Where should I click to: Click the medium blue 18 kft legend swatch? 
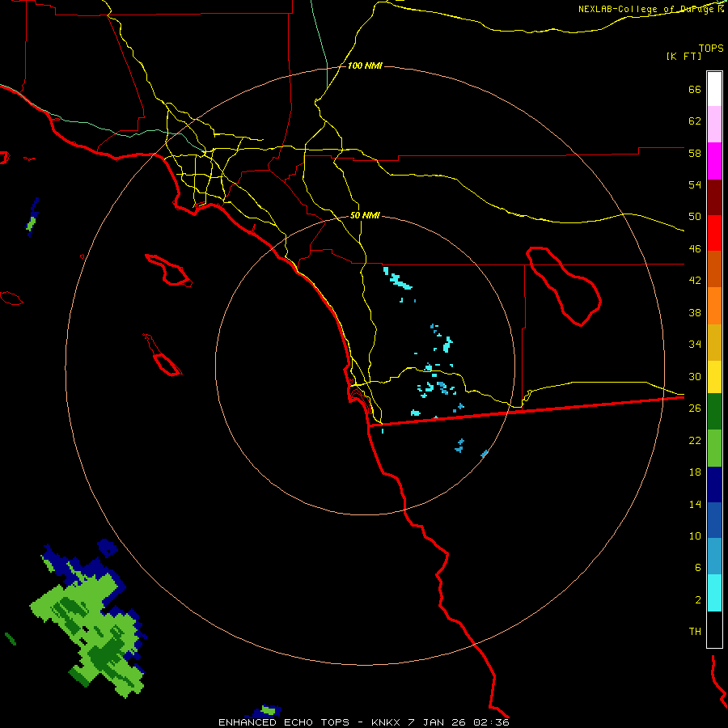click(x=714, y=520)
